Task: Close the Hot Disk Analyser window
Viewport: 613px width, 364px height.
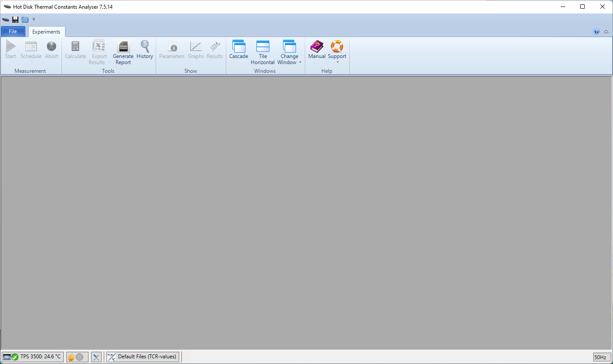Action: 603,7
